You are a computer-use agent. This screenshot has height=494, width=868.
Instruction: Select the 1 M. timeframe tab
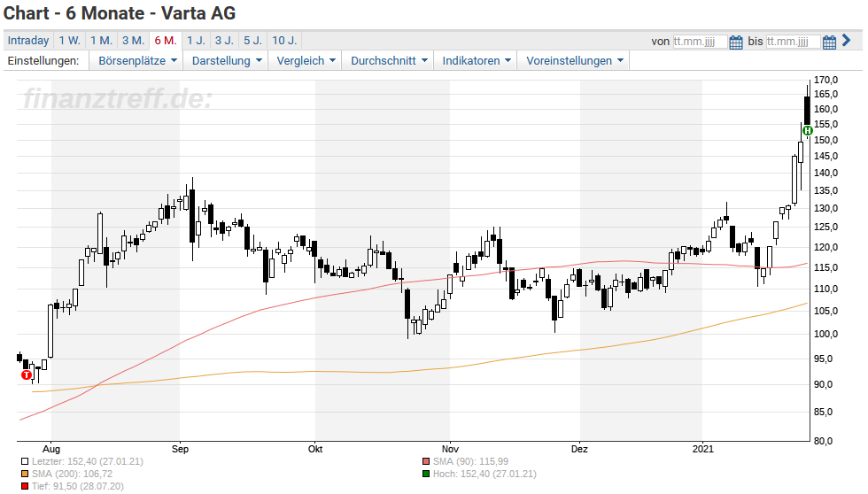pyautogui.click(x=101, y=41)
